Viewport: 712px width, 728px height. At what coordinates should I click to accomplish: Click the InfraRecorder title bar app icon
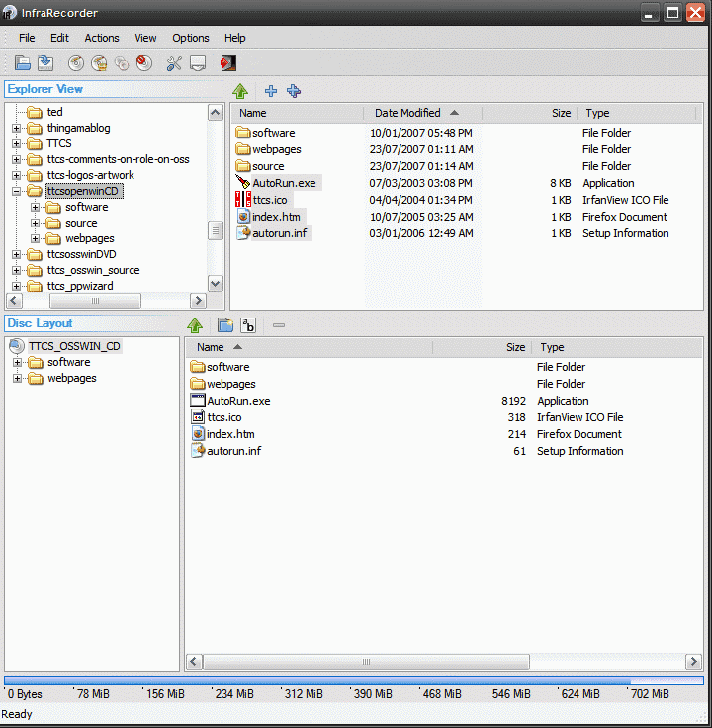[9, 13]
